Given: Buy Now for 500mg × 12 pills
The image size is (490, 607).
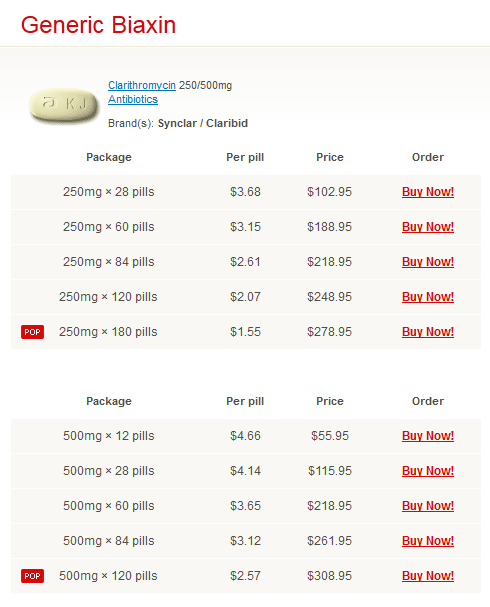Looking at the screenshot, I should click(428, 436).
